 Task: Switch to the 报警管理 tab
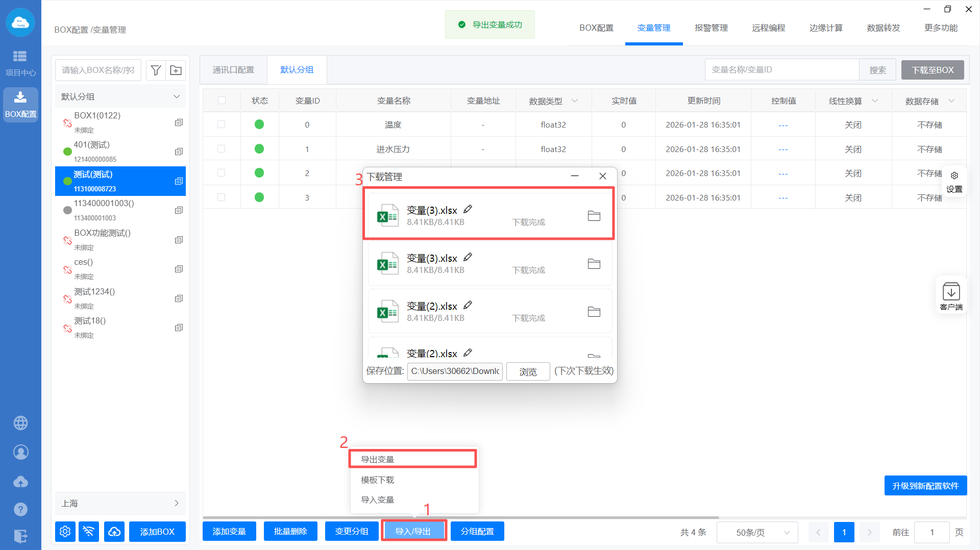tap(711, 28)
